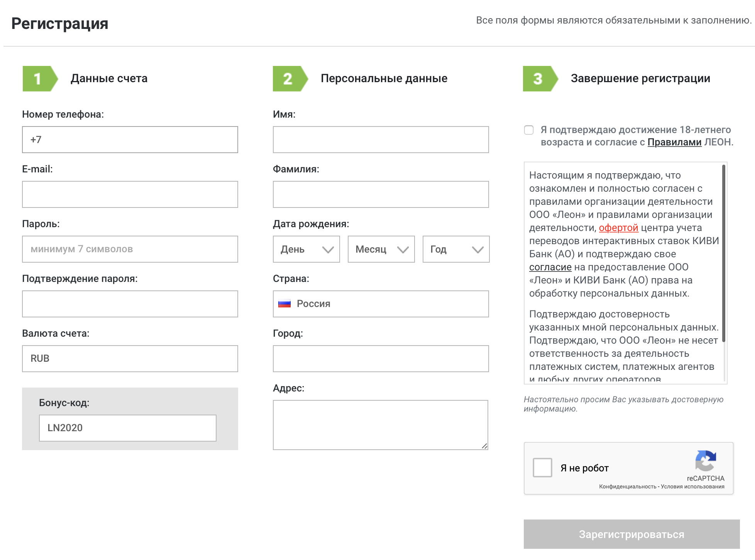Image resolution: width=755 pixels, height=560 pixels.
Task: Open the 'Правилами' rules link
Action: [x=674, y=142]
